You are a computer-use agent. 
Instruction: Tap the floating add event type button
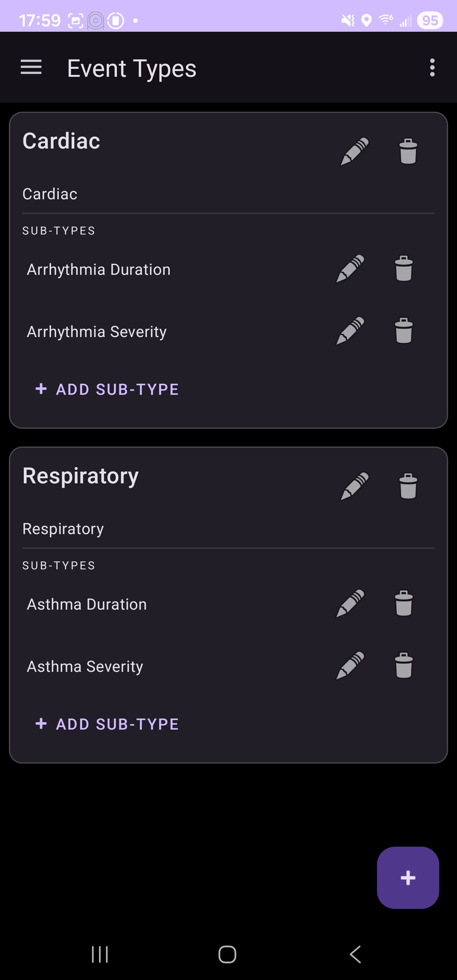pos(407,878)
